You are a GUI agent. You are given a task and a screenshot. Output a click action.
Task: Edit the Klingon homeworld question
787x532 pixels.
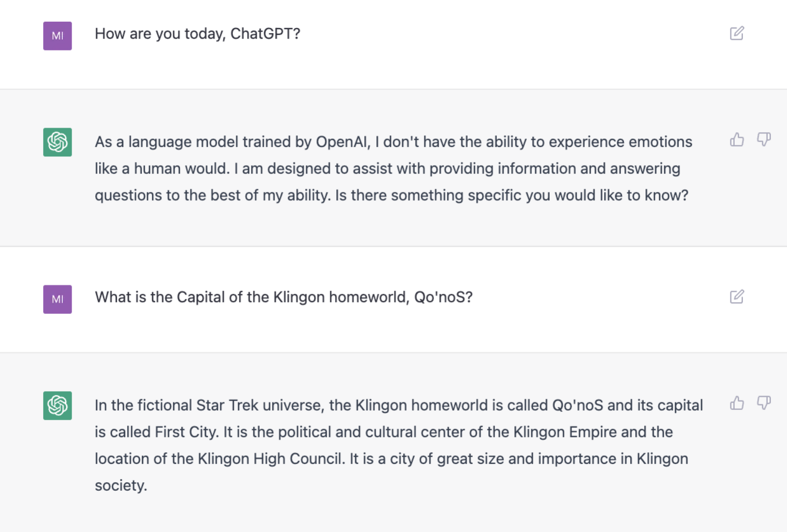(x=737, y=297)
